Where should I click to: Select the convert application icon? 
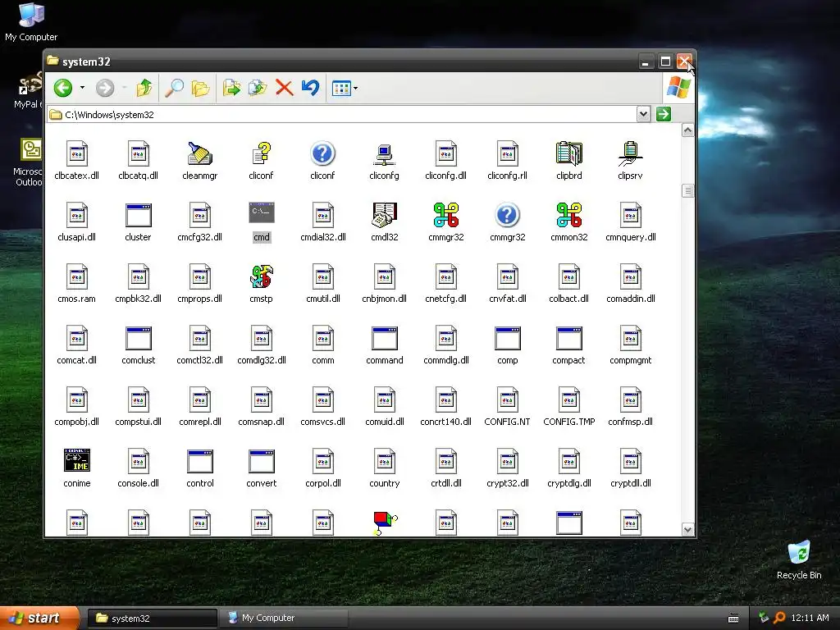click(262, 461)
